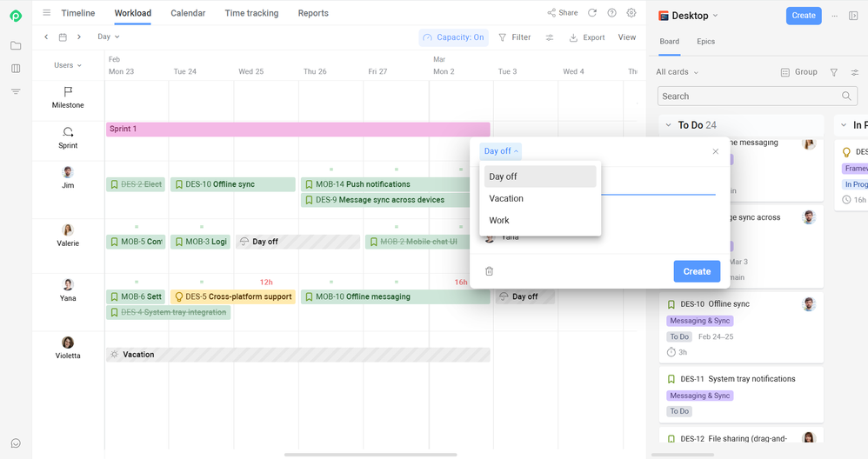Open the workload display settings sliders icon
This screenshot has width=868, height=459.
click(x=550, y=37)
